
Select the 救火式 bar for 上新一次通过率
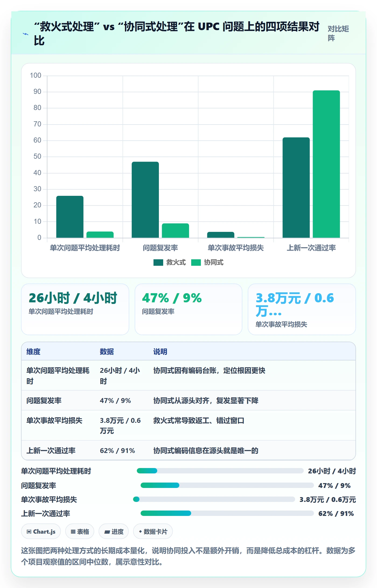296,187
